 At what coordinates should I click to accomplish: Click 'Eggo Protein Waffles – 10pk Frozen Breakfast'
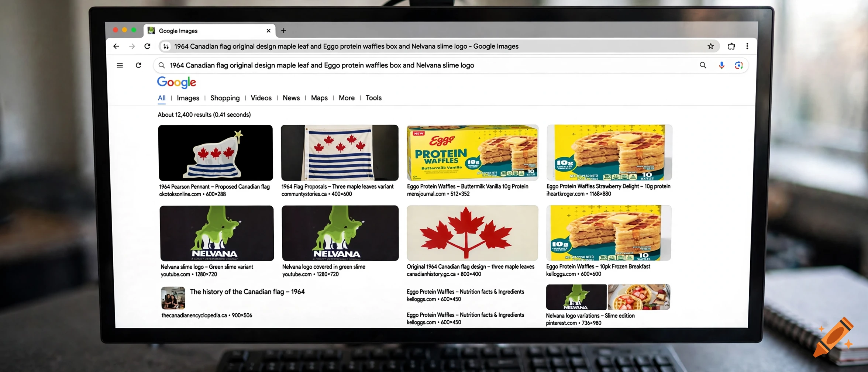pos(598,266)
